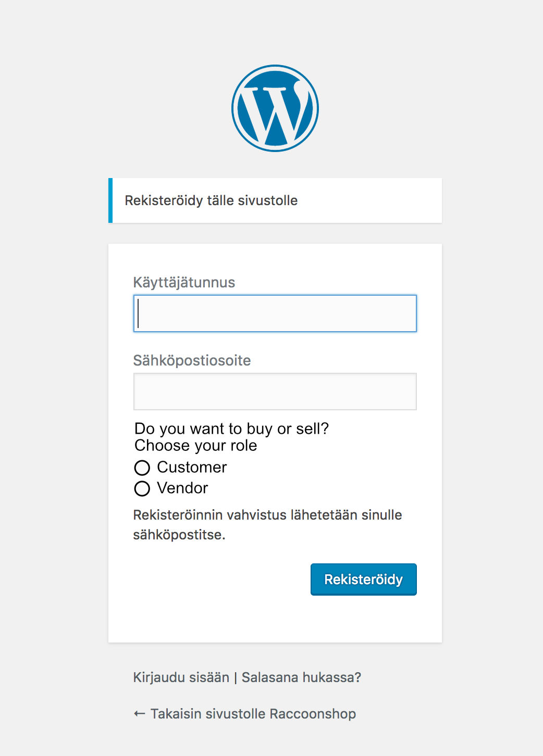Click the Käyttäjätunnus field label
The image size is (543, 756).
point(184,282)
